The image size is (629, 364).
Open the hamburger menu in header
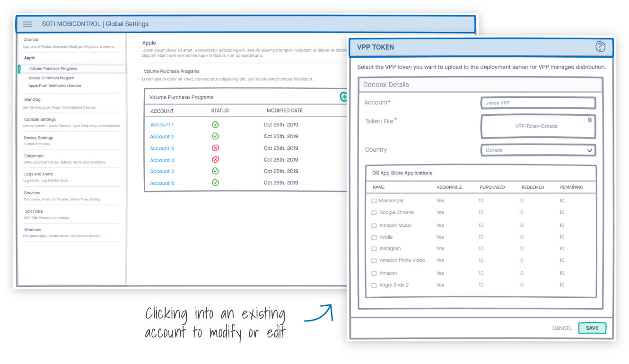click(x=27, y=24)
